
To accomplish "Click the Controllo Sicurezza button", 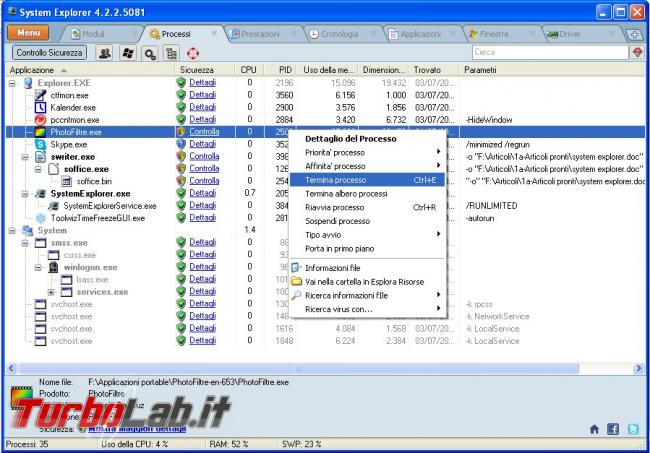I will (x=49, y=53).
